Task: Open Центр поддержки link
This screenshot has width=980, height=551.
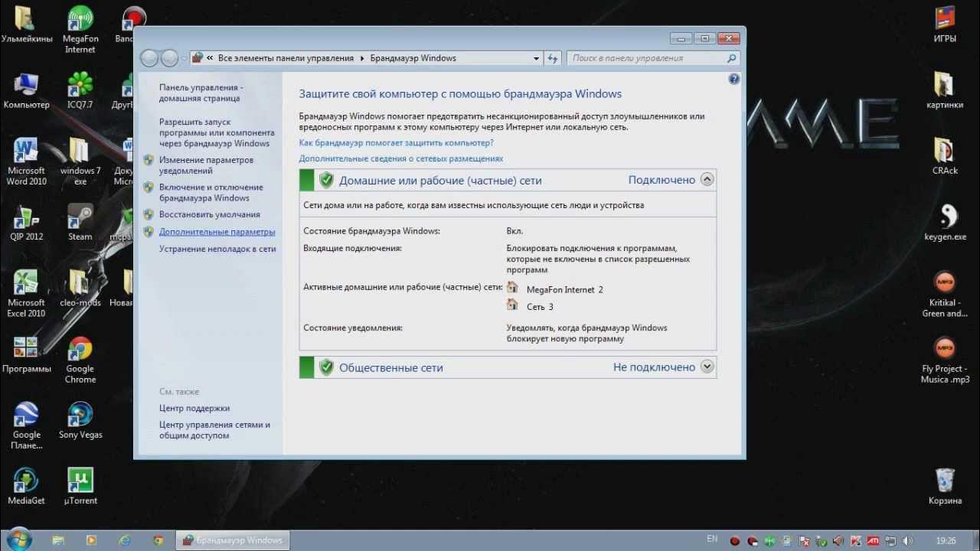Action: tap(194, 408)
